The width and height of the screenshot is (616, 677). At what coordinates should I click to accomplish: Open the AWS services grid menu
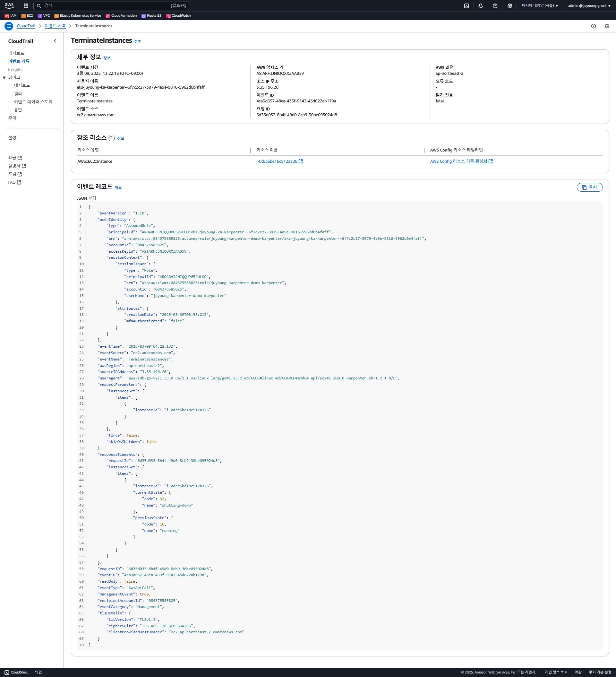pyautogui.click(x=26, y=6)
